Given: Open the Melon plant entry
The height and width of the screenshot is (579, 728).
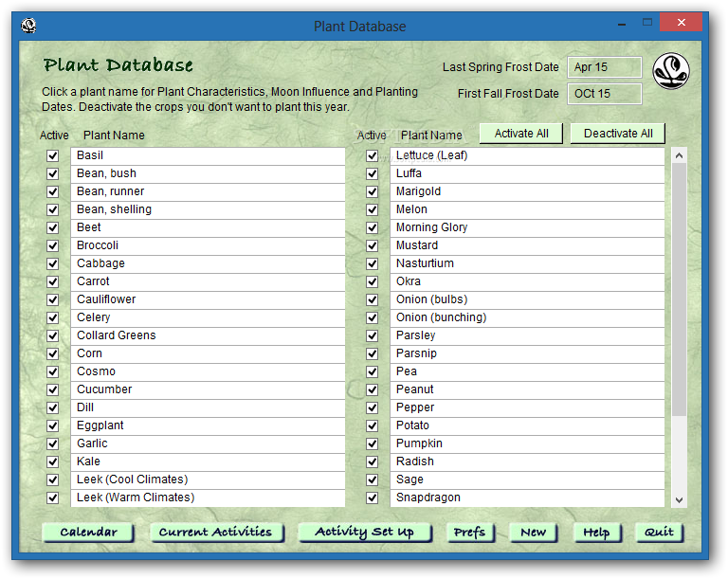Looking at the screenshot, I should click(x=527, y=209).
